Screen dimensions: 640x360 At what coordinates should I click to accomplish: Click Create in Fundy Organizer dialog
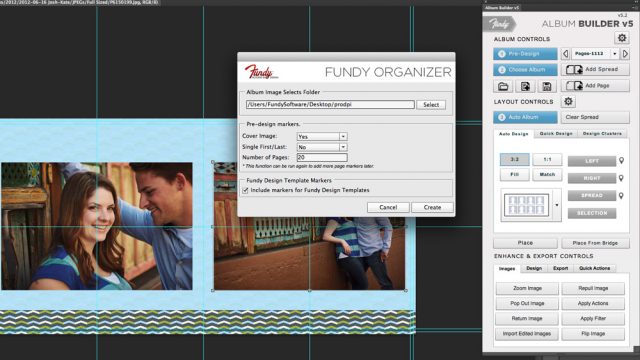432,207
